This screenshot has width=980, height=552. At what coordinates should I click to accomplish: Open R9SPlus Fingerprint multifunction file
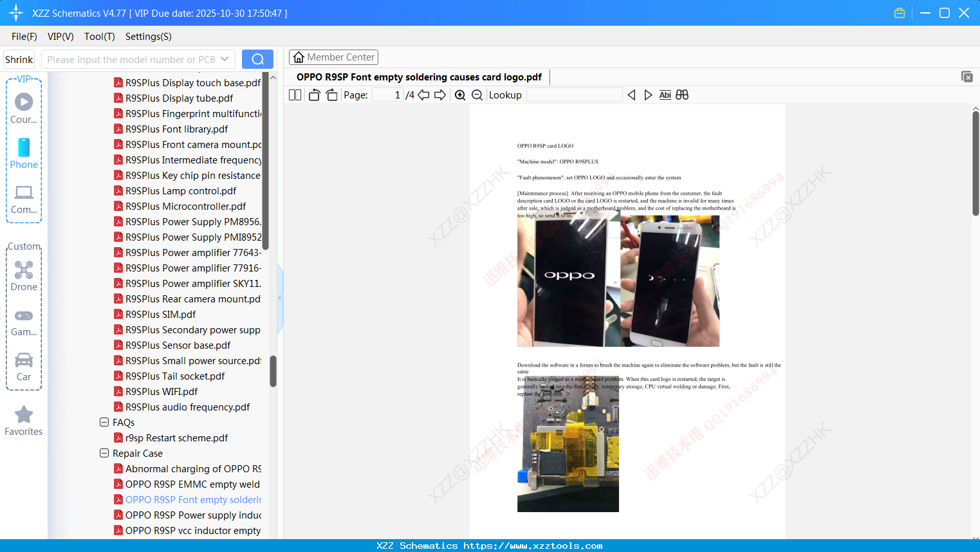(x=194, y=113)
